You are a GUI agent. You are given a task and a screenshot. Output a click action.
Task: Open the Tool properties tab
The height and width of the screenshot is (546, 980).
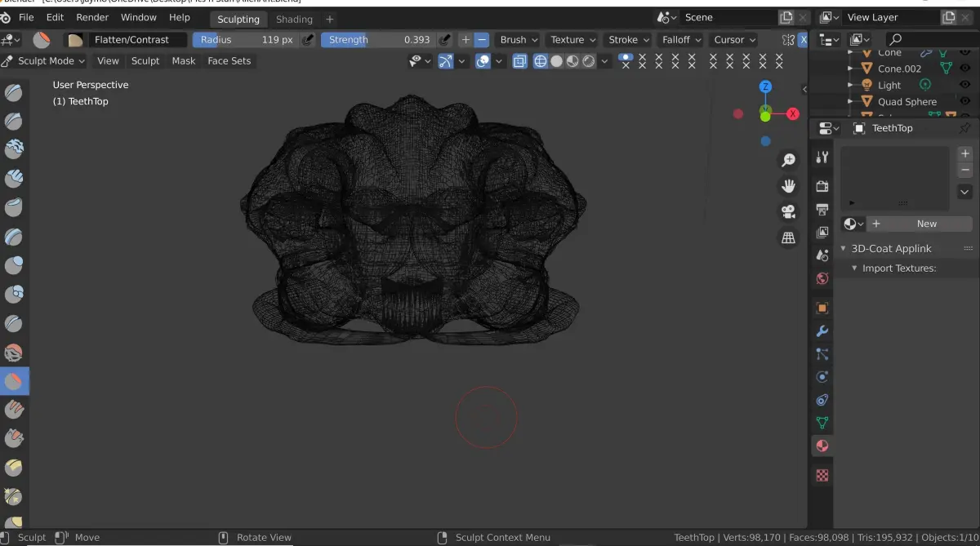coord(822,158)
